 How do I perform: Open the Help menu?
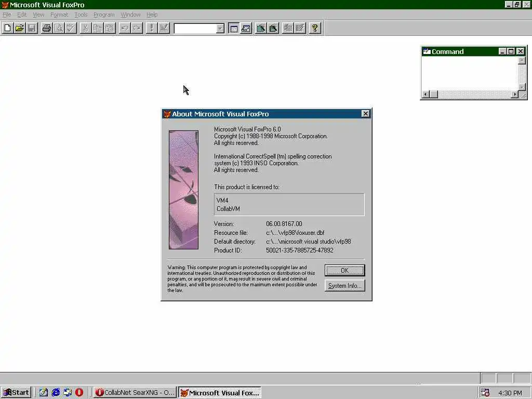click(152, 15)
